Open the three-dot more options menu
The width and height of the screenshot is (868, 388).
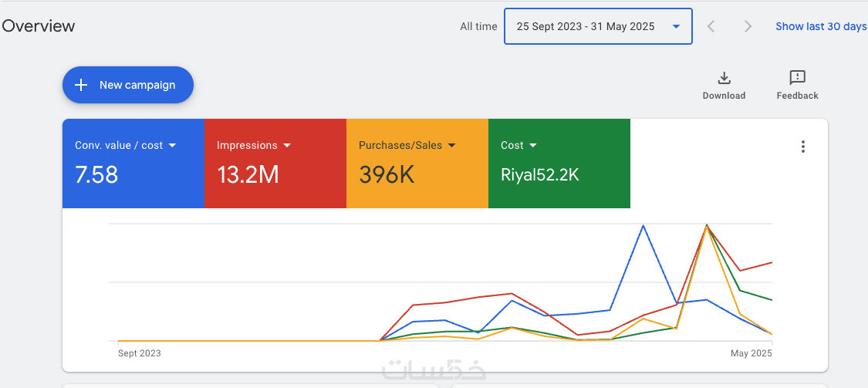[x=803, y=147]
